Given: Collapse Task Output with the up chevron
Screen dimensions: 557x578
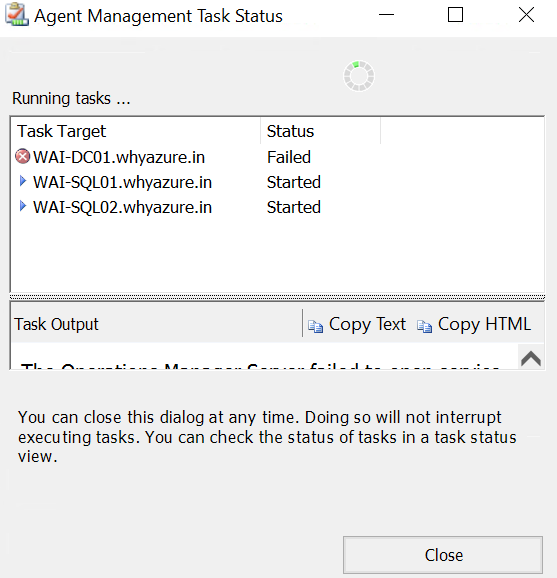Looking at the screenshot, I should [x=531, y=358].
